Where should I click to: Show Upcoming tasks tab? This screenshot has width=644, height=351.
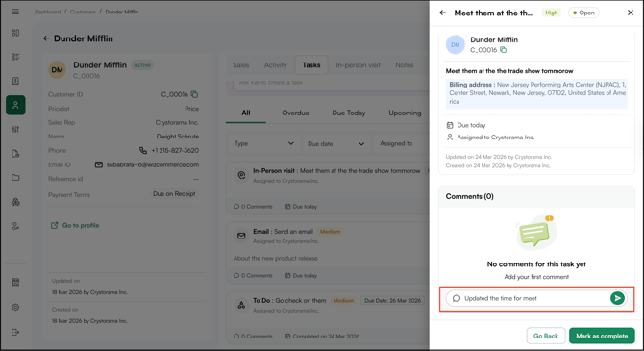[x=405, y=113]
